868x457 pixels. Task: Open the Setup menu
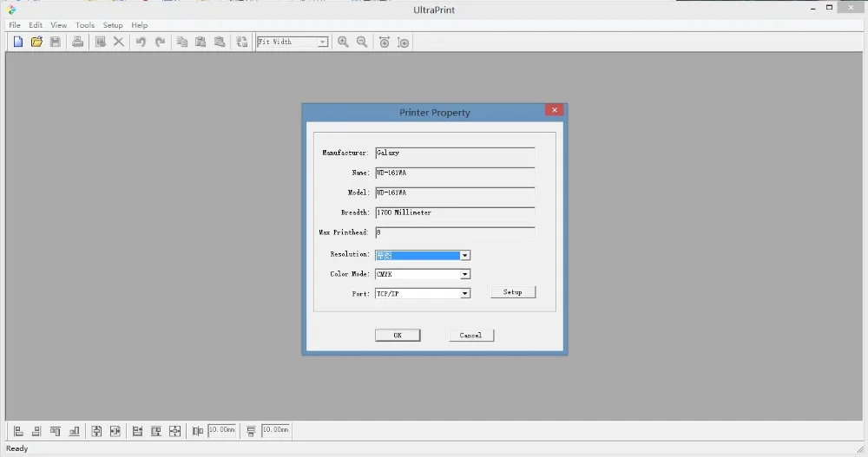tap(113, 25)
